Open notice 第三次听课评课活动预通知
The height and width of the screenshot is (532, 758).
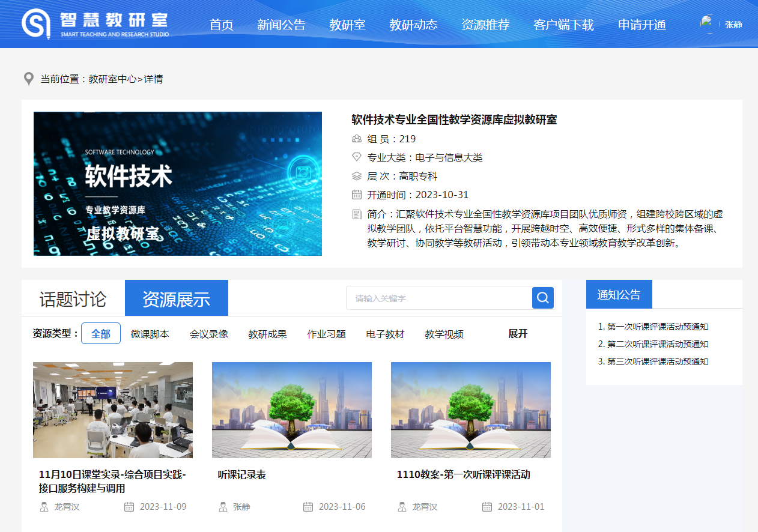pos(658,361)
